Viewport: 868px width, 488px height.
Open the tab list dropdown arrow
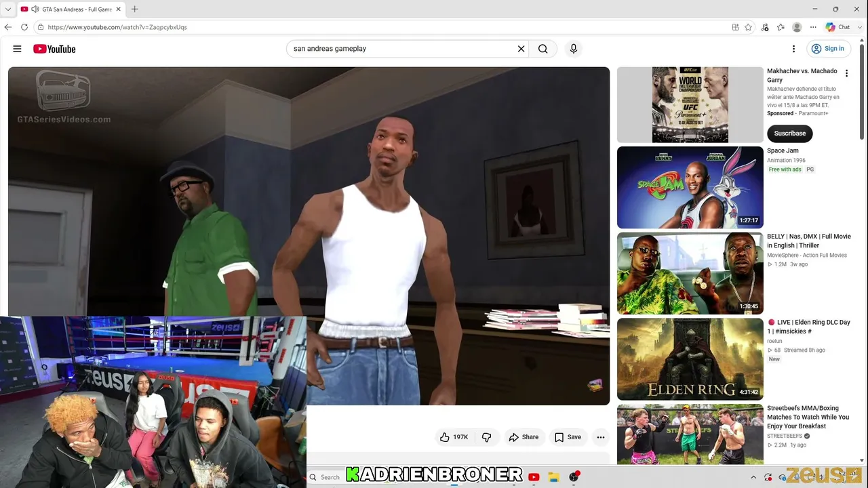coord(8,9)
